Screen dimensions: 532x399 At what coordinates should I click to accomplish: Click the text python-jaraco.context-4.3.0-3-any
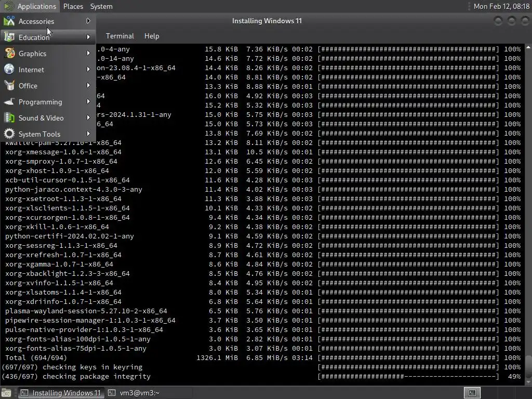[74, 189]
